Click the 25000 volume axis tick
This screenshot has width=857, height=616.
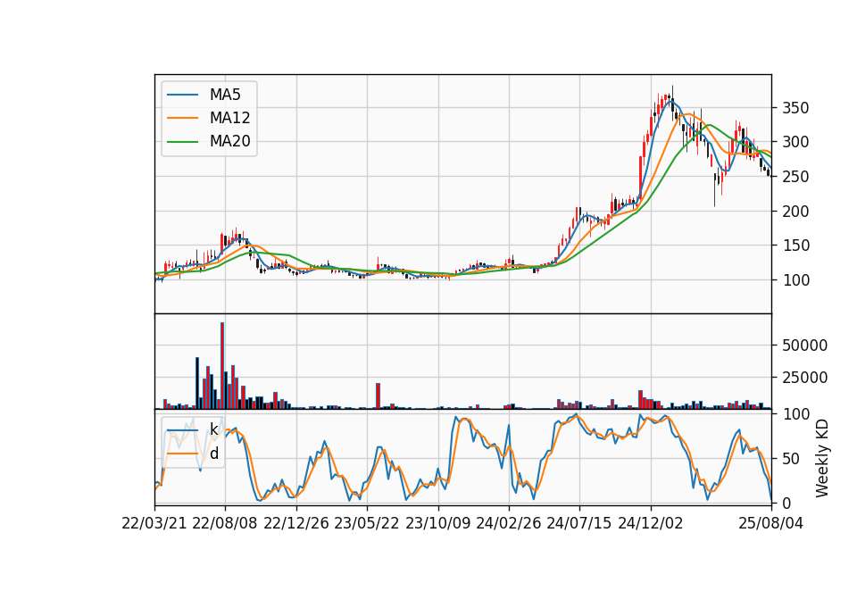804,378
